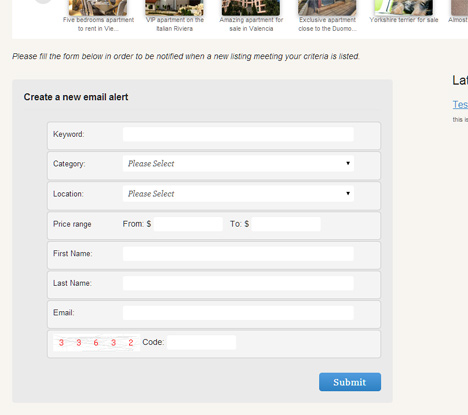Click 'Amazing apartment for sale in Valencia' caption

tap(251, 24)
